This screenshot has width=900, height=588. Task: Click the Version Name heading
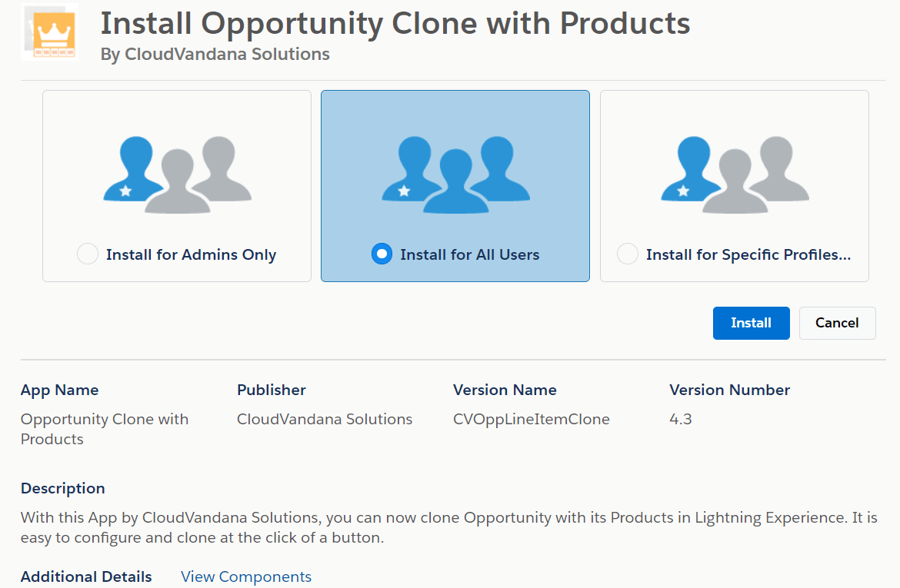point(505,390)
